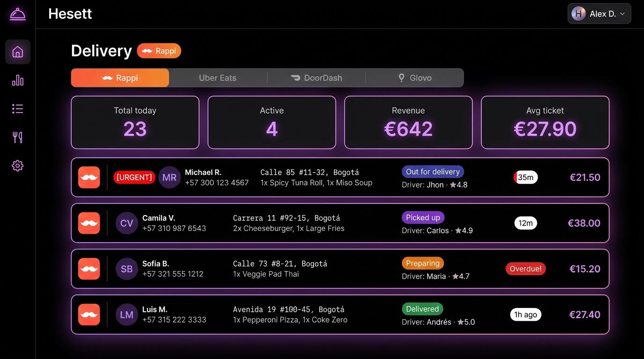Image resolution: width=644 pixels, height=359 pixels.
Task: Click the Hesett app title
Action: 70,14
